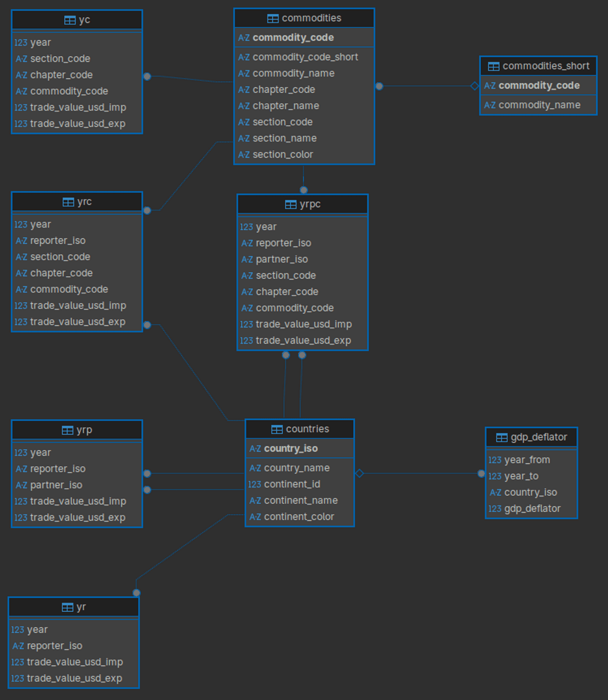Click the gdp_deflator table icon
Screen dimensions: 608x700
[x=502, y=437]
